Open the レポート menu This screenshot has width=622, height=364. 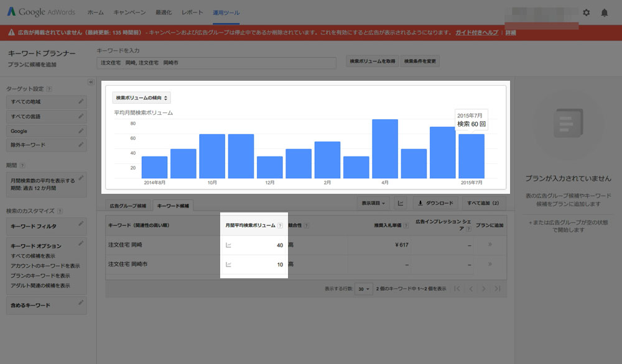tap(192, 12)
